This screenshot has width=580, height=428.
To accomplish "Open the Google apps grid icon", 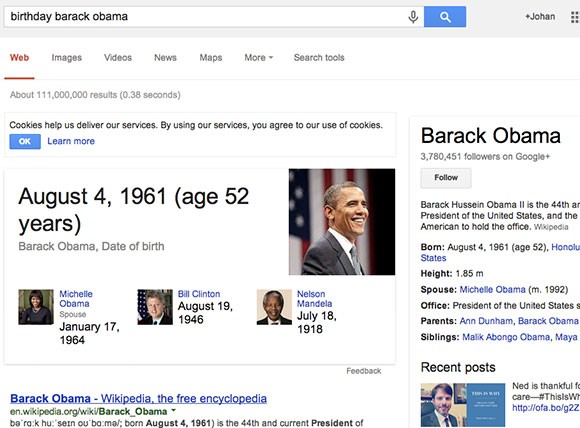I will pyautogui.click(x=574, y=17).
